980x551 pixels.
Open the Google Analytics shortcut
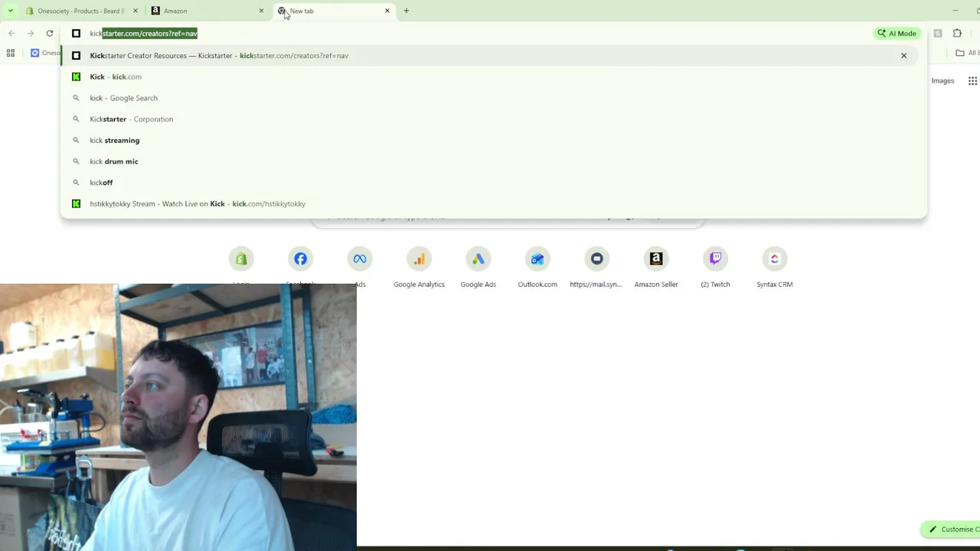(419, 266)
